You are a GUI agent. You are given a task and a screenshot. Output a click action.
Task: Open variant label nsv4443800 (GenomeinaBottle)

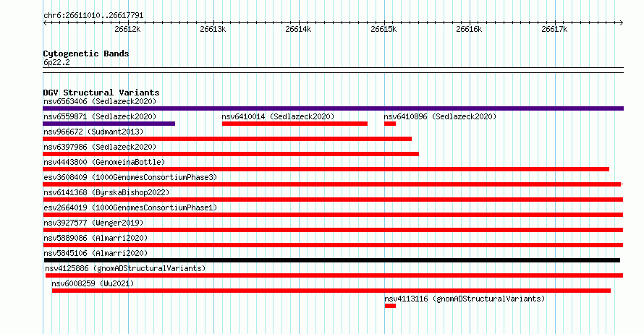104,162
